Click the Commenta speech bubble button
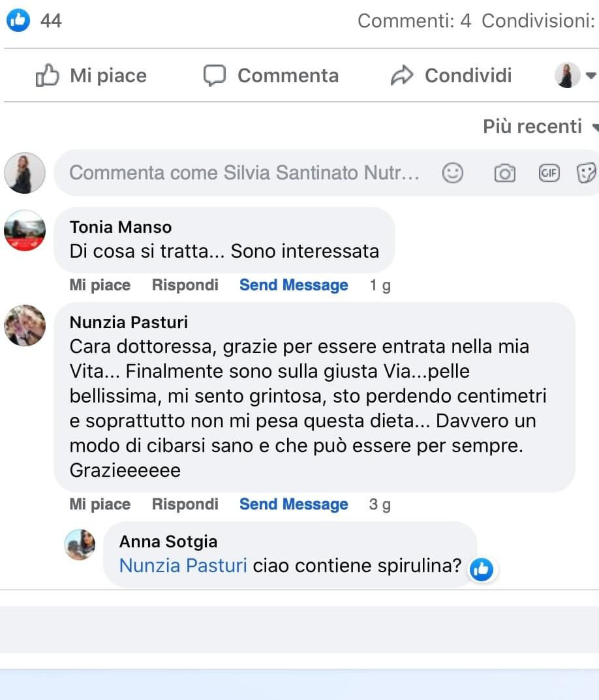 click(271, 76)
